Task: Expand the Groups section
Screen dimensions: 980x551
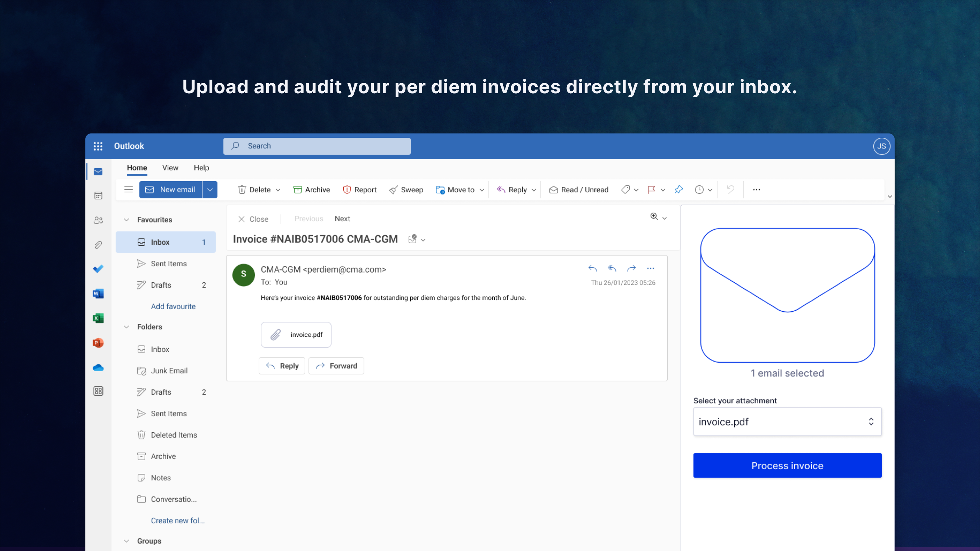Action: tap(127, 541)
